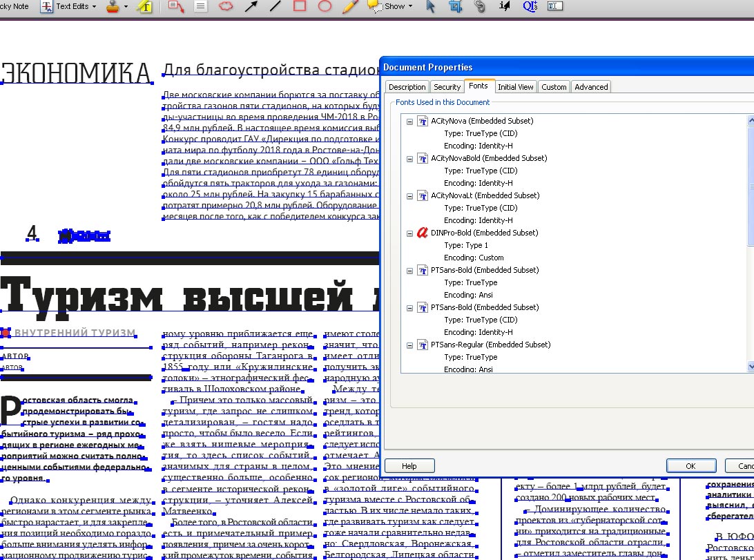This screenshot has height=560, width=754.
Task: Switch to the Security tab
Action: (x=447, y=87)
